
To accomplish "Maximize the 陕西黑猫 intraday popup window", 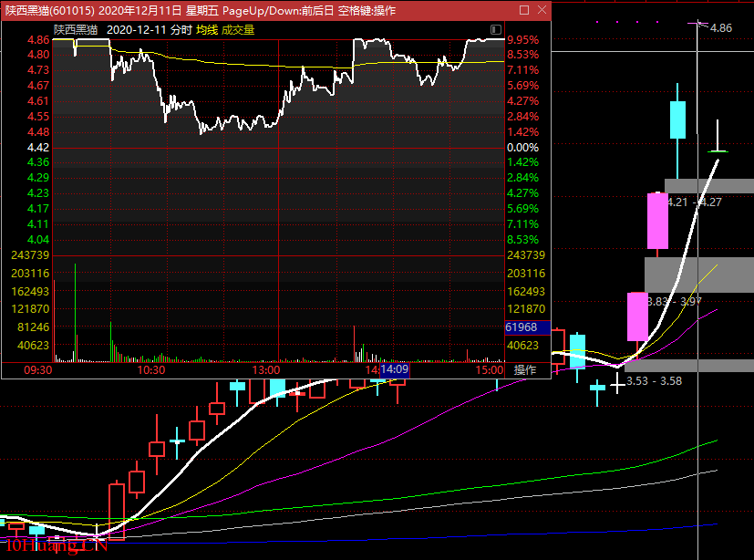I will [x=523, y=10].
